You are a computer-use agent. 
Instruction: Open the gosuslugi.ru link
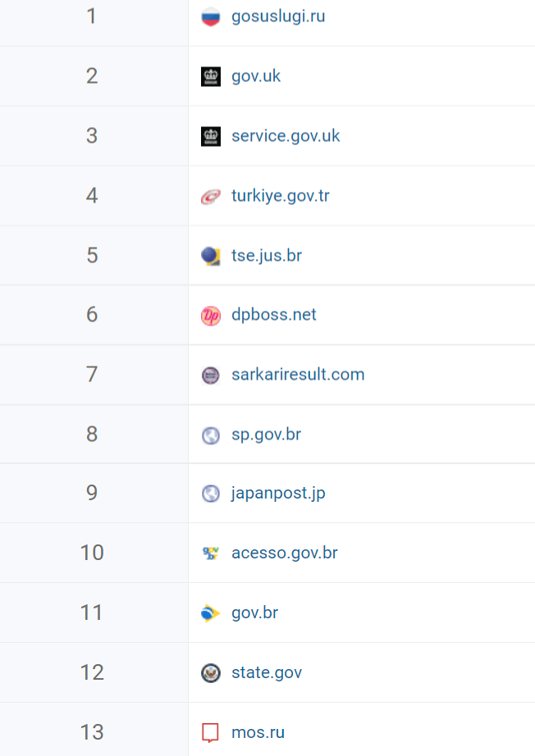coord(278,16)
